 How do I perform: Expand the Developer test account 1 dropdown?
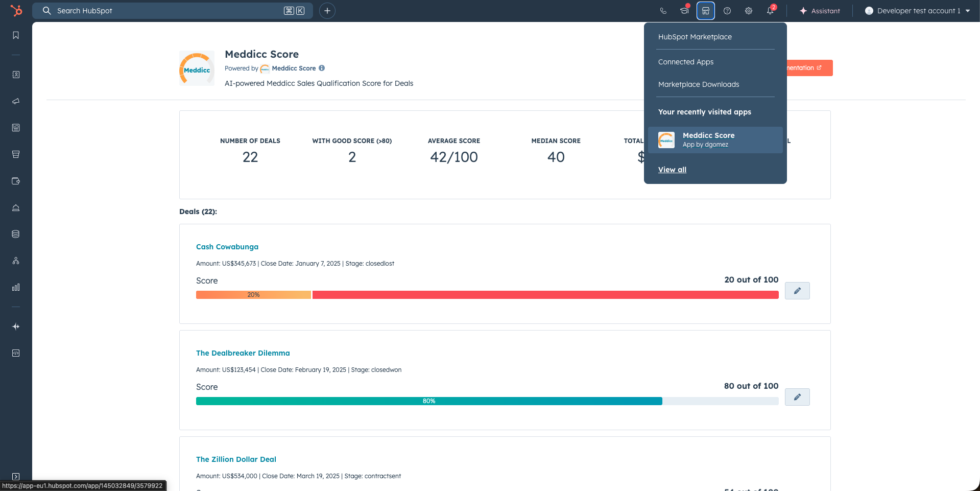click(917, 11)
